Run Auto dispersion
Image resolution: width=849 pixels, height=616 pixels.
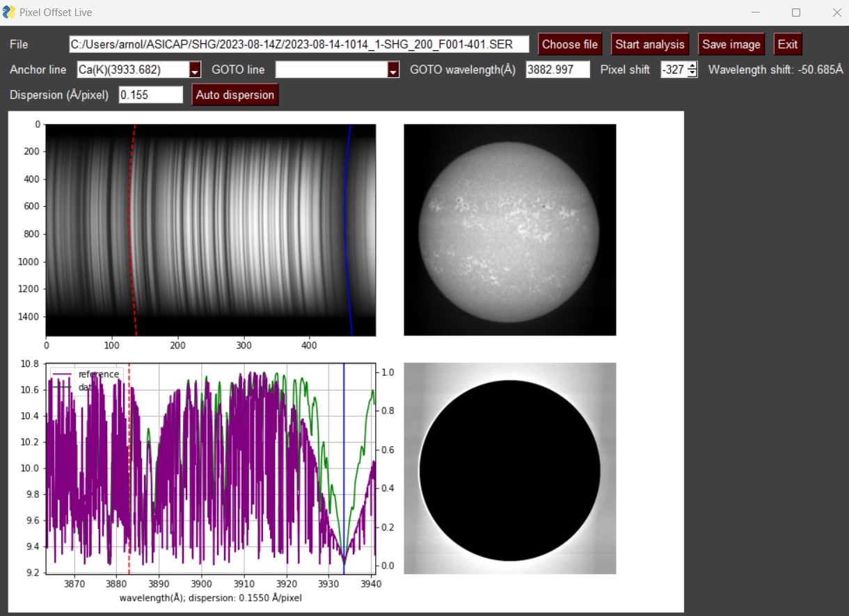coord(235,95)
